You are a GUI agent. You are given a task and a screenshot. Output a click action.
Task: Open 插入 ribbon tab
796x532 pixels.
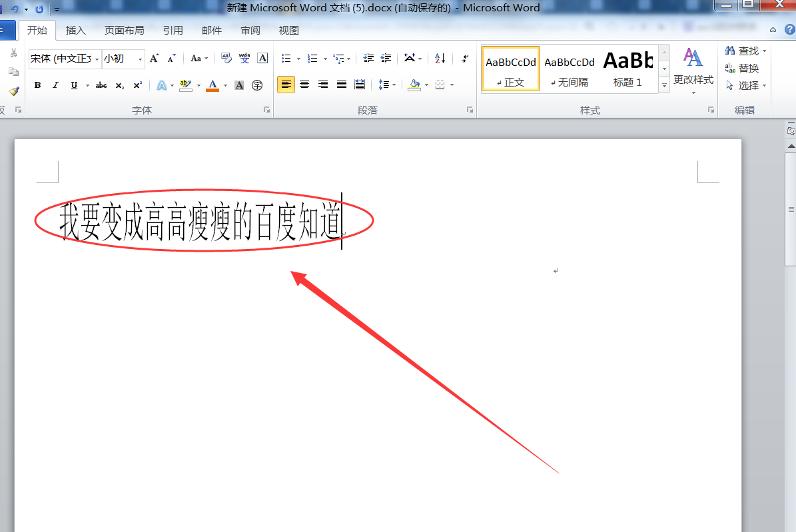click(x=76, y=31)
